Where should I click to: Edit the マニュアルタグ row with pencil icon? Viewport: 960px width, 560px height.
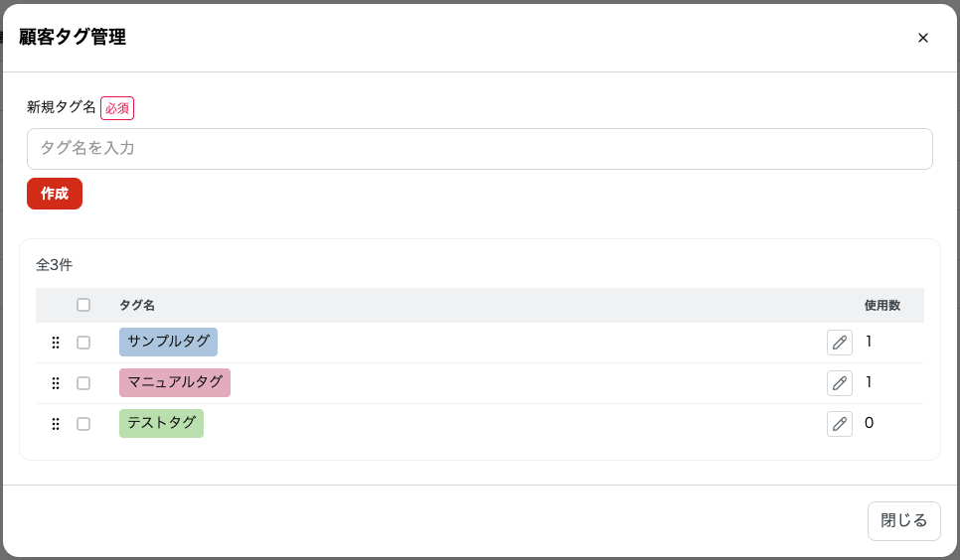840,383
